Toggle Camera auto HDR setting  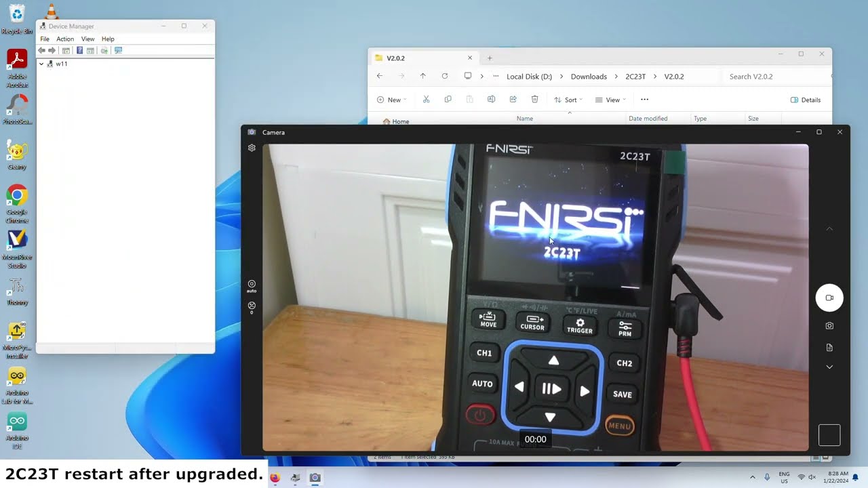[252, 286]
